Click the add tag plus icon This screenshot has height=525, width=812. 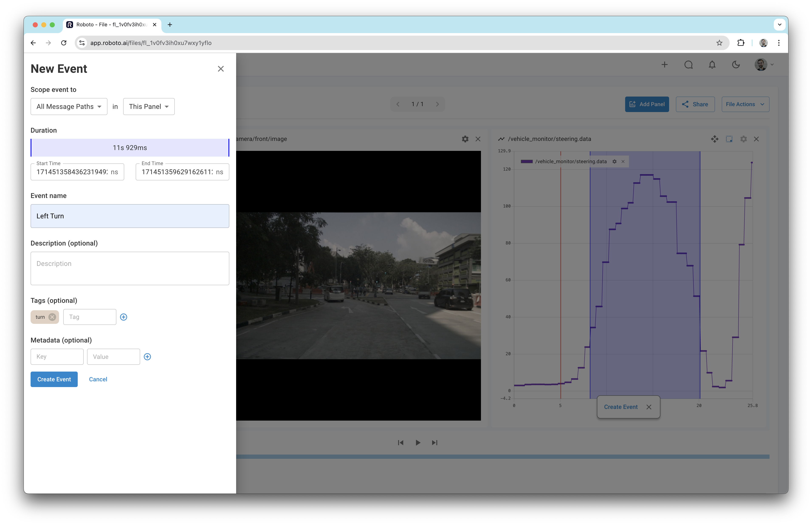tap(123, 317)
